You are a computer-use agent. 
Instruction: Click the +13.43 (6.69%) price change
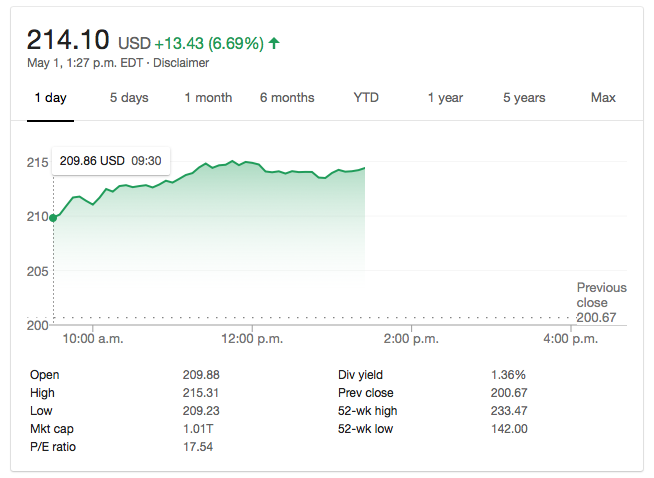click(209, 44)
